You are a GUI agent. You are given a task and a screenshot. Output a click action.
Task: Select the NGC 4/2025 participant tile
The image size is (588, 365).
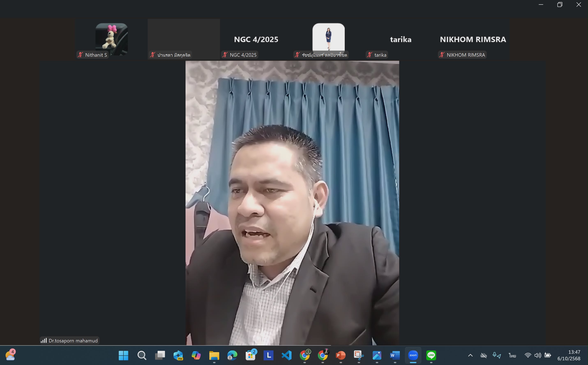click(x=256, y=39)
